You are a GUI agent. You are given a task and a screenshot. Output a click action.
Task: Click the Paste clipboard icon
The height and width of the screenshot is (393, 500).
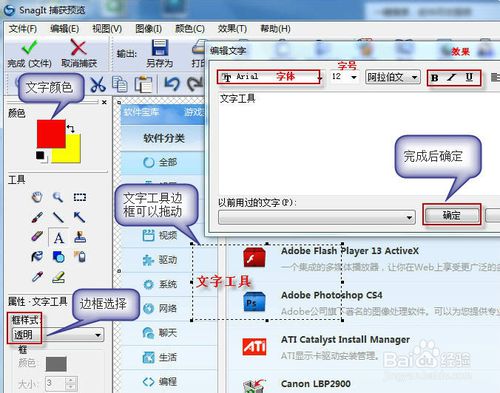click(143, 84)
